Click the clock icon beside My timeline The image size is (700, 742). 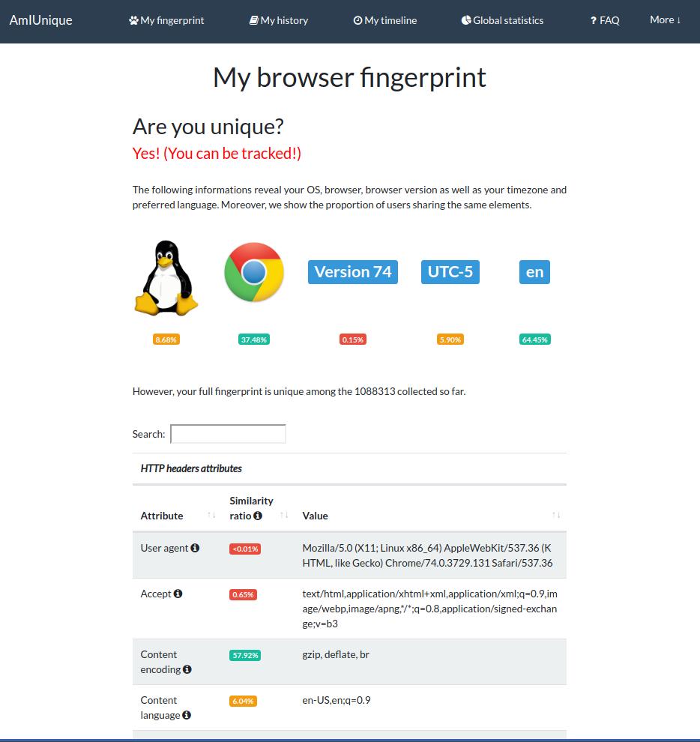[x=357, y=20]
